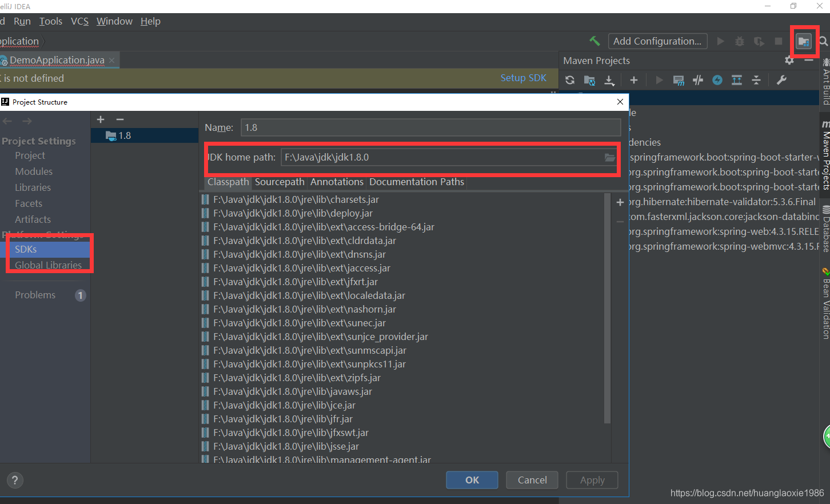Switch to Annotations tab
Viewport: 830px width, 504px height.
337,182
